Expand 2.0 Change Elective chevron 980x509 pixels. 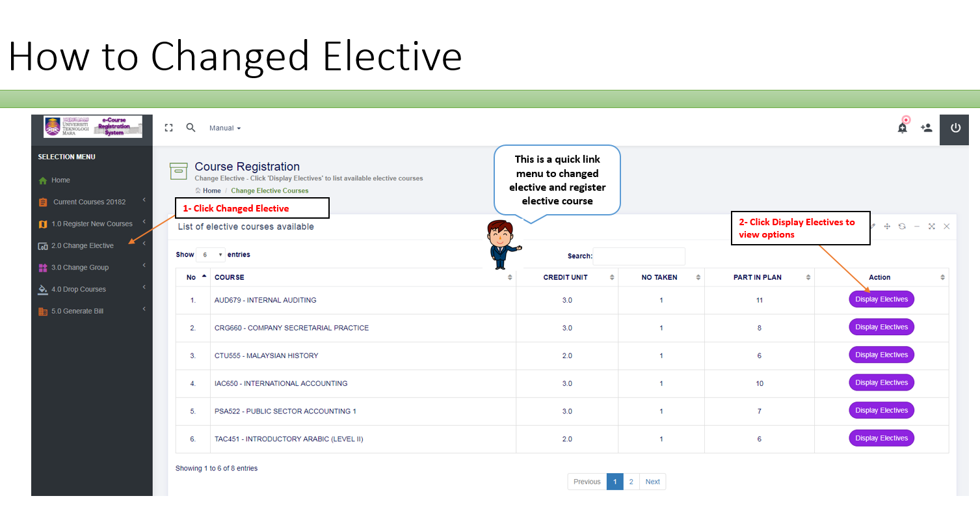(144, 244)
